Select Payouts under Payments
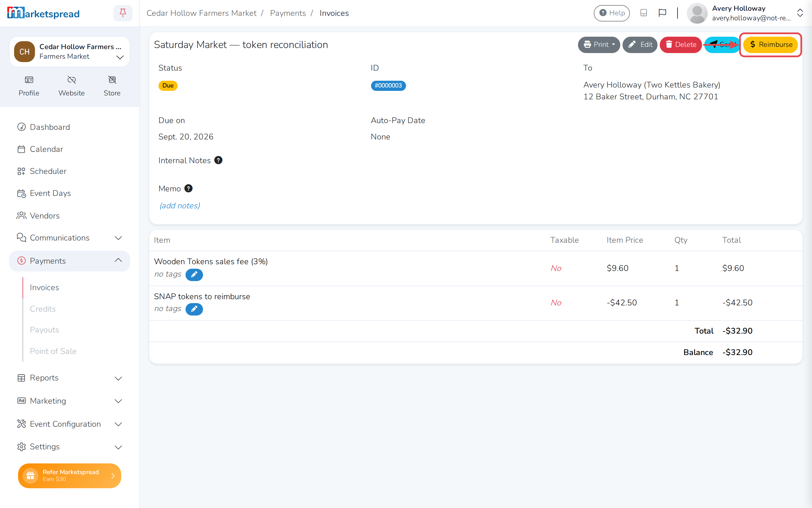Screen dimensions: 812x508 (44, 330)
